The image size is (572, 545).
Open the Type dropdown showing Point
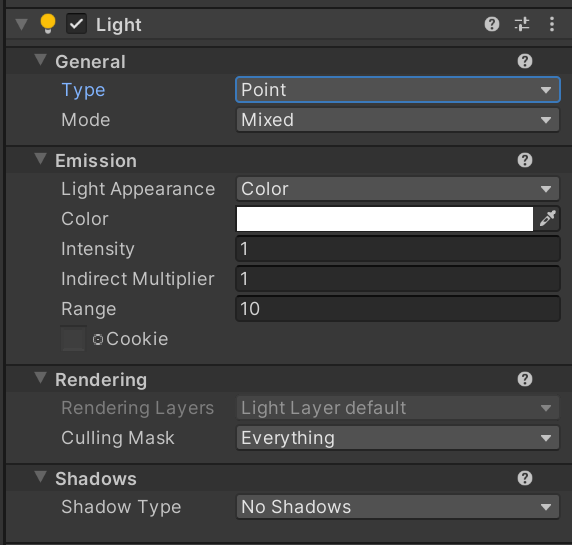pos(398,89)
